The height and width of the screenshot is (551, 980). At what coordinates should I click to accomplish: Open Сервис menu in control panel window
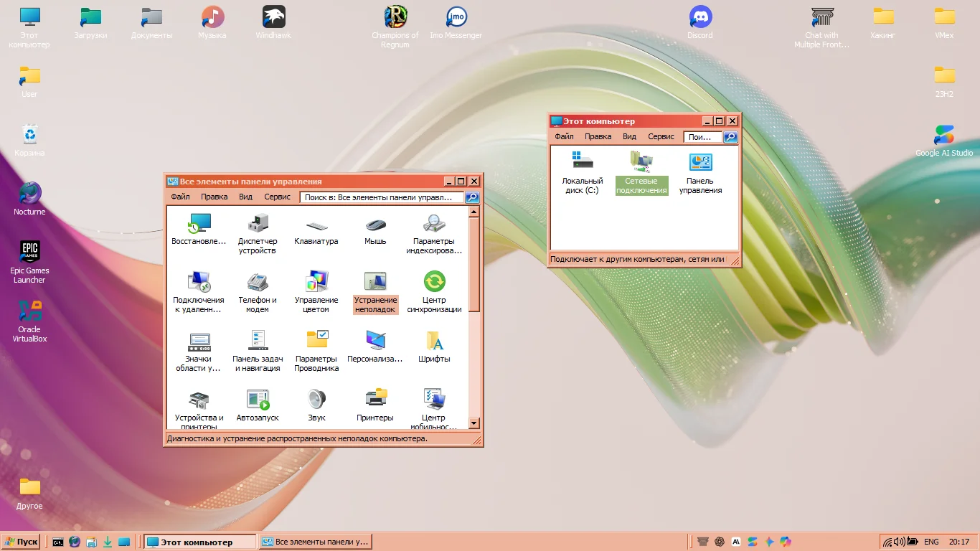[277, 197]
